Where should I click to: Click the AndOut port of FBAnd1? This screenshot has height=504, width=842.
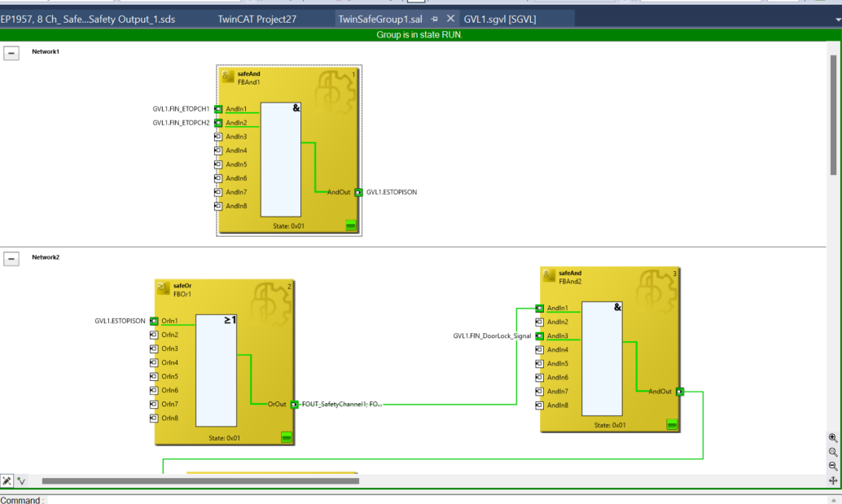pyautogui.click(x=358, y=192)
